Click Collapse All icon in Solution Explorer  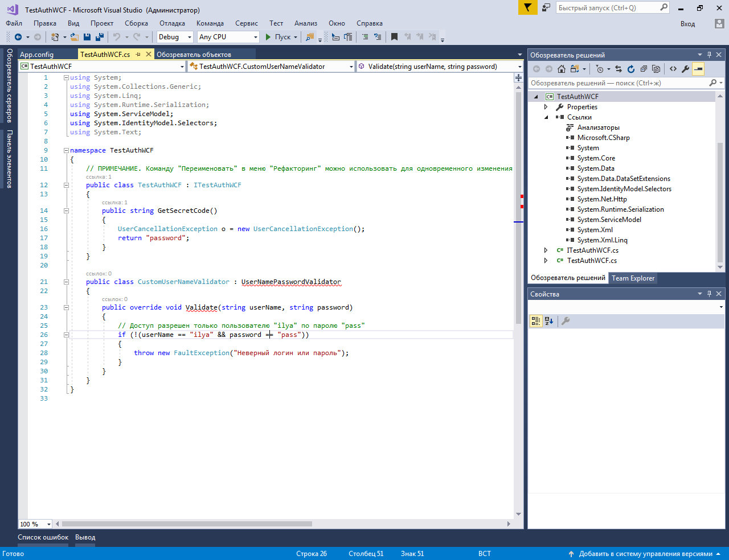coord(644,69)
